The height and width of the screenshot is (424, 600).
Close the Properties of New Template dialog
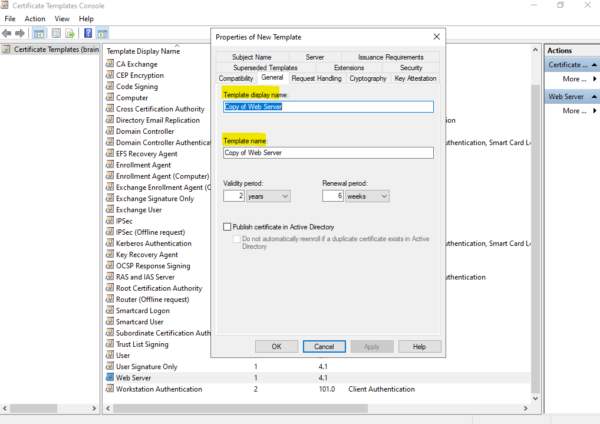(x=437, y=37)
